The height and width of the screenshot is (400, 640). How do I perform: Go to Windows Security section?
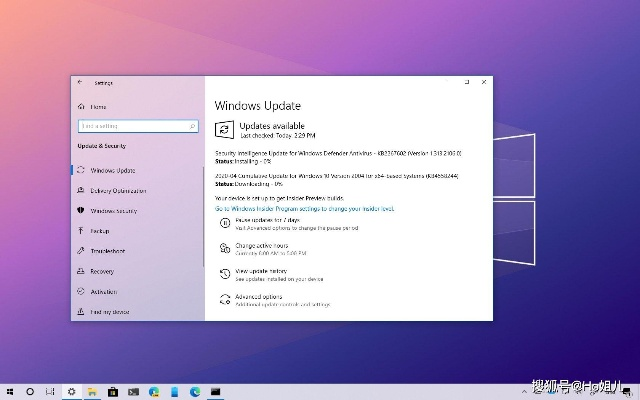(114, 211)
